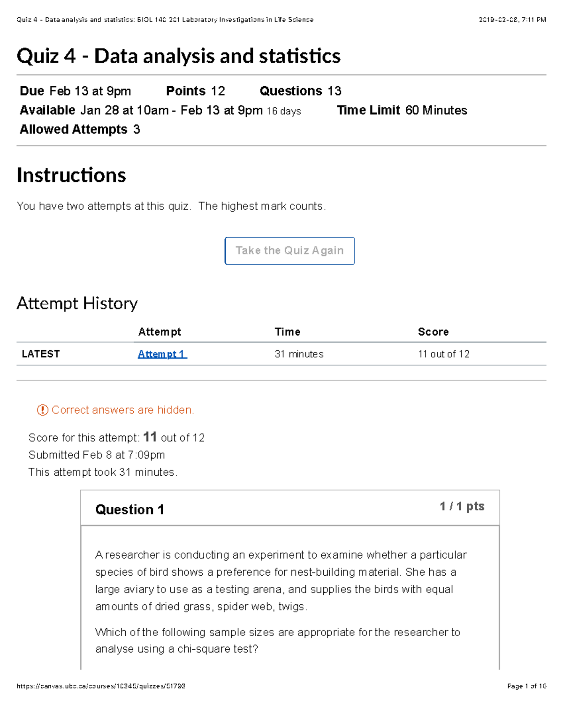Click the 1 / 1 pts label
This screenshot has width=563, height=728.
point(462,506)
